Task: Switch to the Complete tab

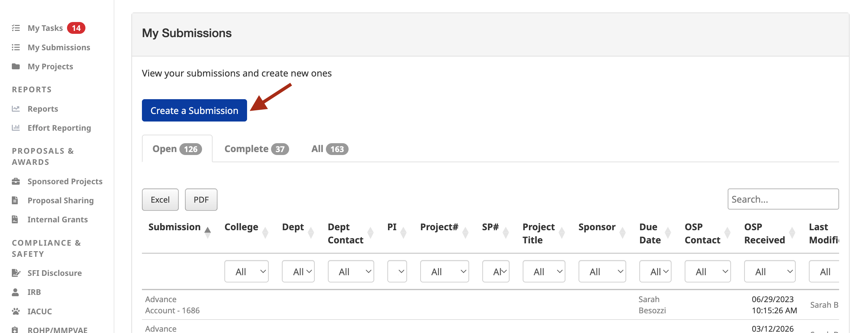Action: coord(256,149)
